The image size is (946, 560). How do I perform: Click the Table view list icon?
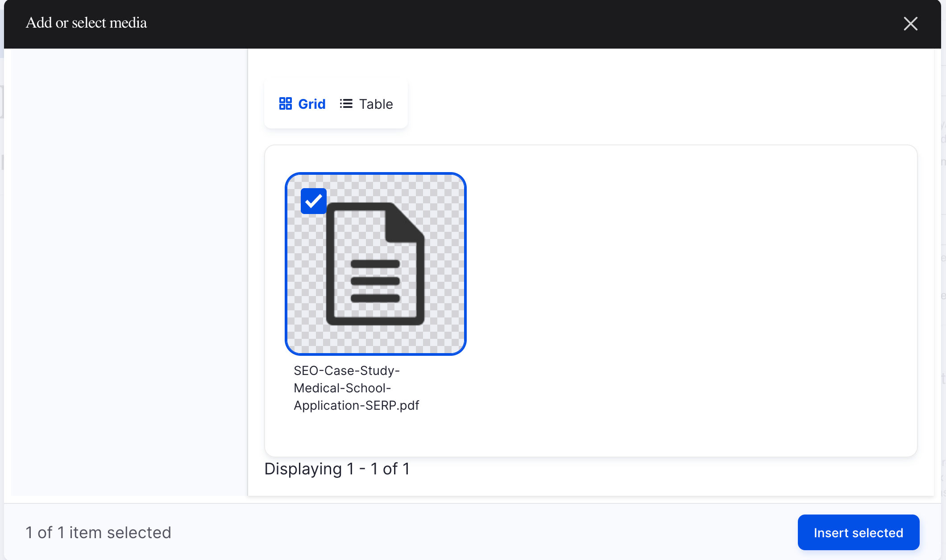(x=346, y=104)
